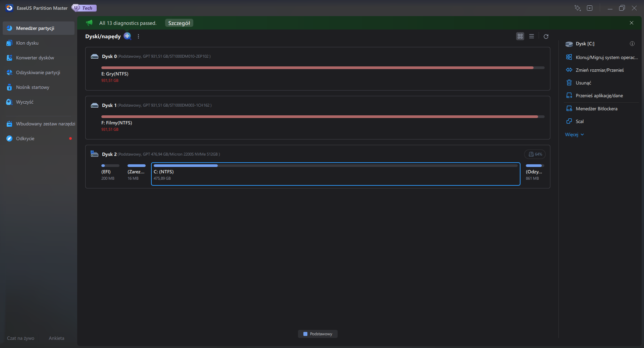Click the blue plus add disk icon

(127, 36)
